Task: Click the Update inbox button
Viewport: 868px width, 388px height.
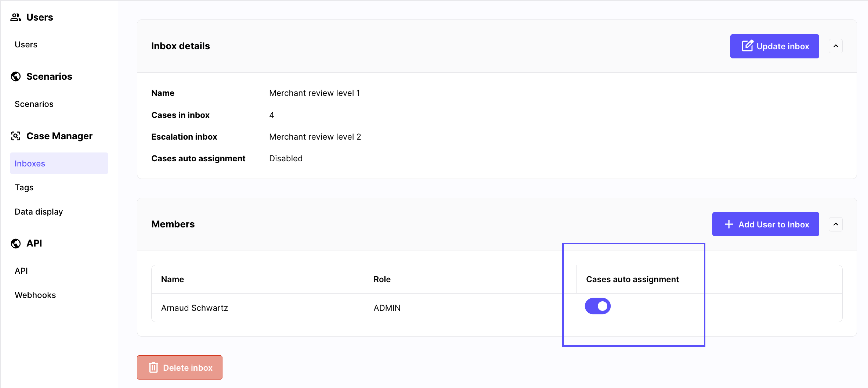Action: click(774, 46)
